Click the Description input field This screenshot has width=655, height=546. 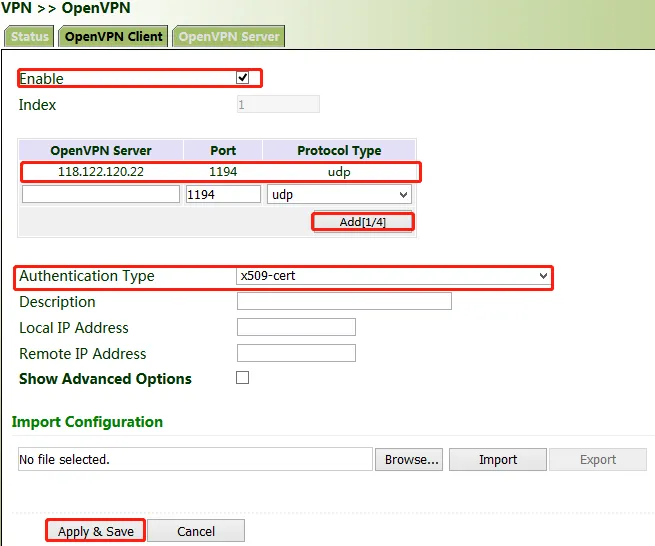(x=344, y=301)
